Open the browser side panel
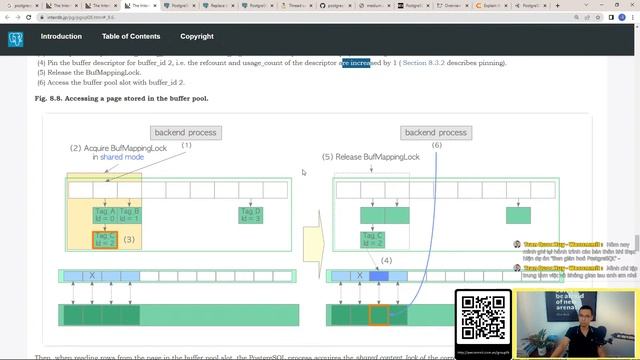Image resolution: width=640 pixels, height=360 pixels. coord(611,18)
